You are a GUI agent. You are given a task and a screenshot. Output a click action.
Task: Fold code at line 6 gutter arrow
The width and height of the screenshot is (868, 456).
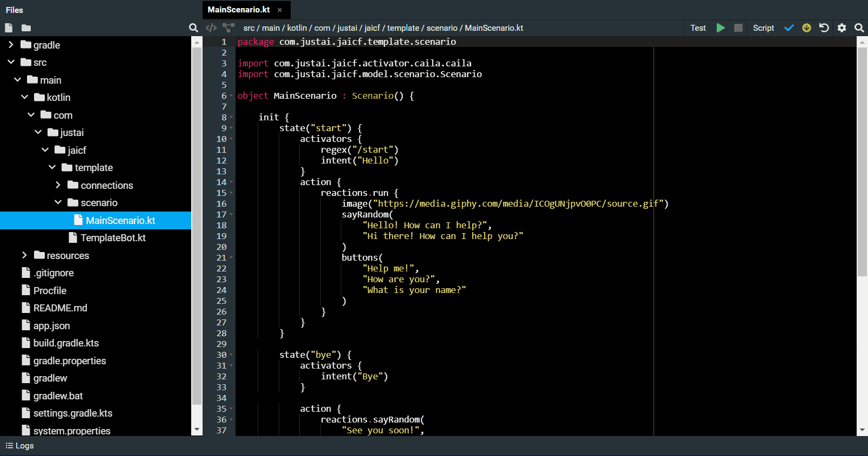click(x=231, y=96)
